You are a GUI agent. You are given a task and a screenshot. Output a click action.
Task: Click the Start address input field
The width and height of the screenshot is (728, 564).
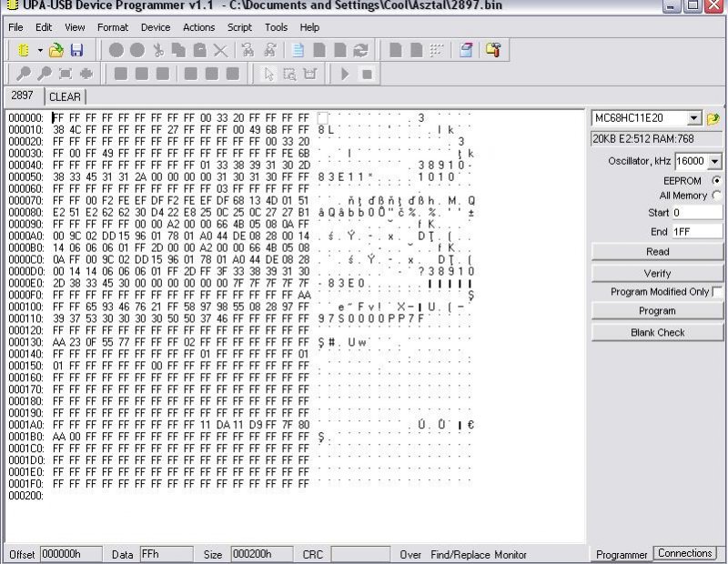pyautogui.click(x=698, y=213)
